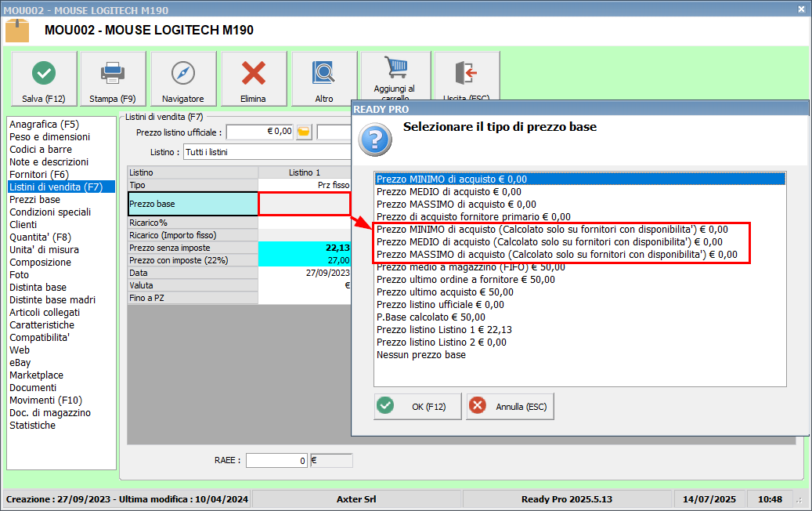Select Prezzo MINIMO calcolato su fornitori con disponibilita'
The width and height of the screenshot is (812, 511).
point(580,229)
